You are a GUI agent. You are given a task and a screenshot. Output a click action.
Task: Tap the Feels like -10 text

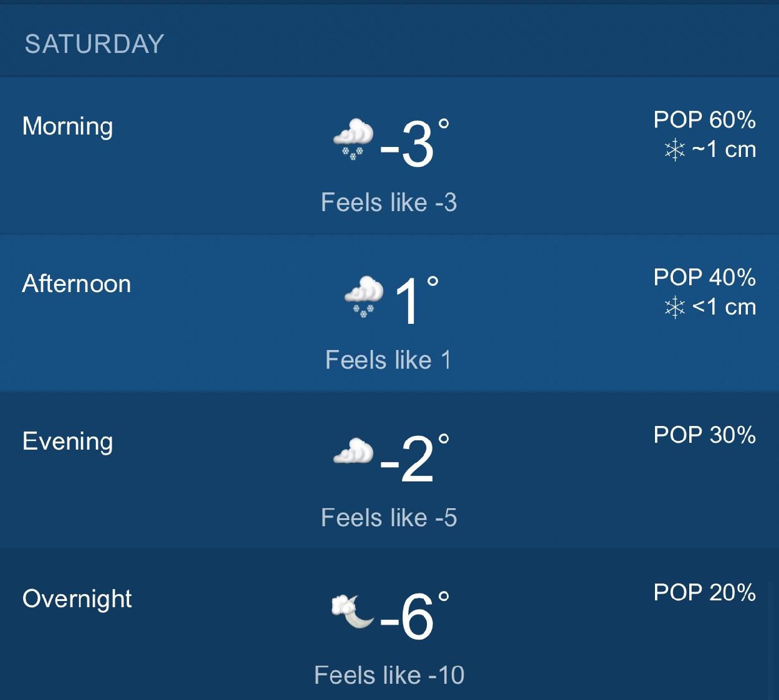click(389, 675)
